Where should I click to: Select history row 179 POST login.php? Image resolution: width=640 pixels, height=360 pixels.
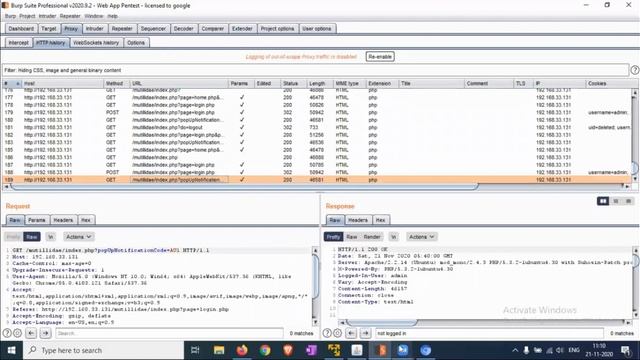coord(317,112)
